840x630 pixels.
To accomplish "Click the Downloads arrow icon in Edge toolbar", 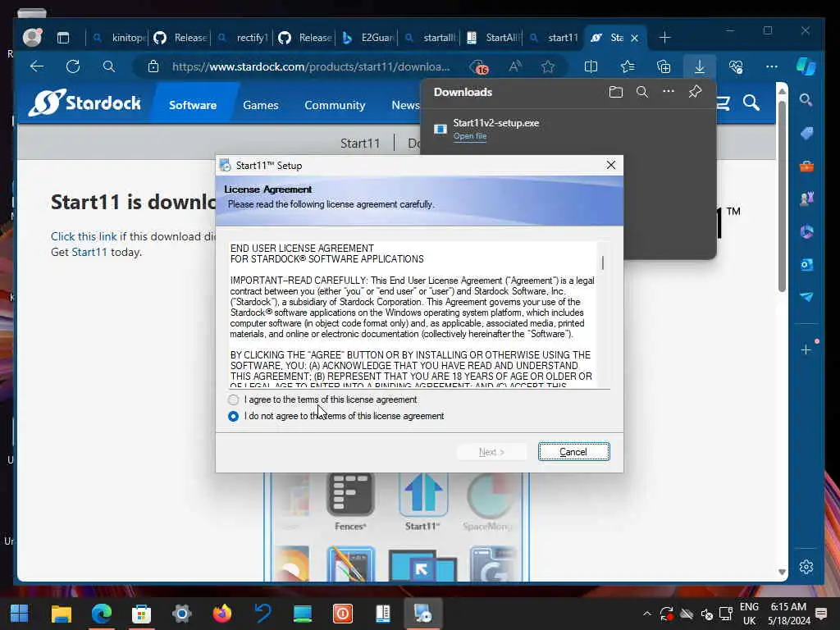I will [x=699, y=66].
